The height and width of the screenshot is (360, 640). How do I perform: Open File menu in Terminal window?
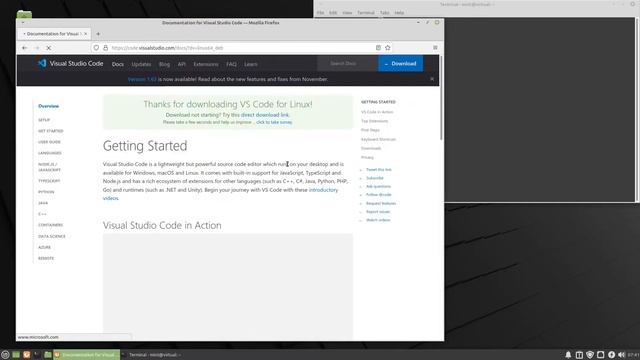320,13
